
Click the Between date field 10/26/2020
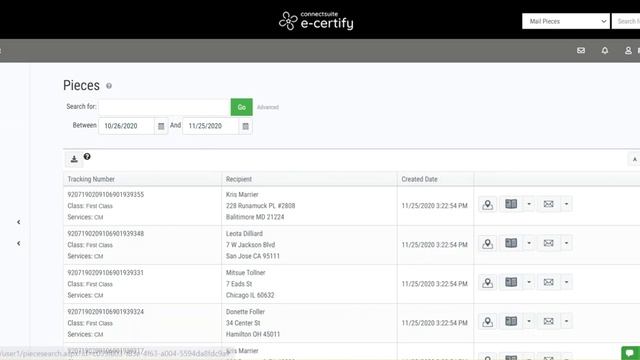pos(126,126)
